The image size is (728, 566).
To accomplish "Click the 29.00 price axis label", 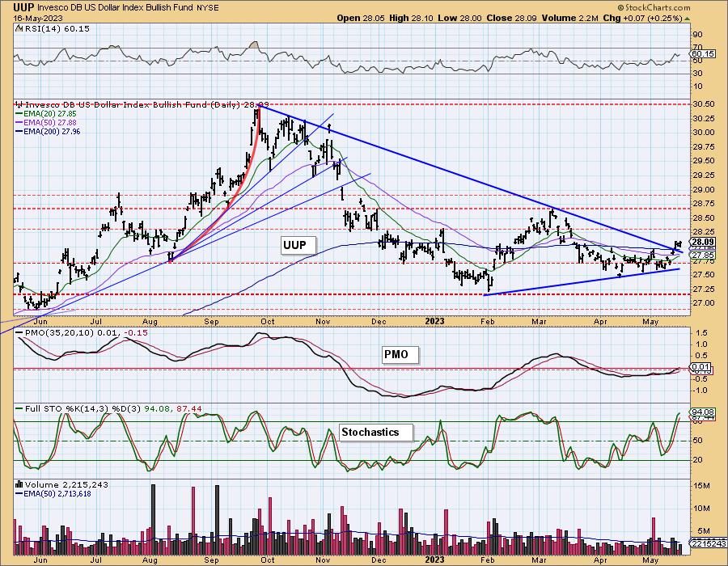I will [x=704, y=190].
